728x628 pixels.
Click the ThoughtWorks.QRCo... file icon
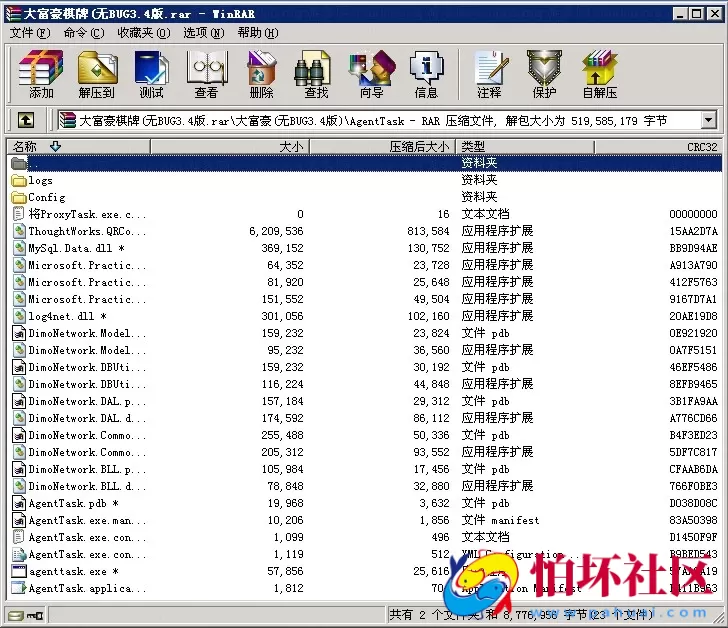pos(19,231)
